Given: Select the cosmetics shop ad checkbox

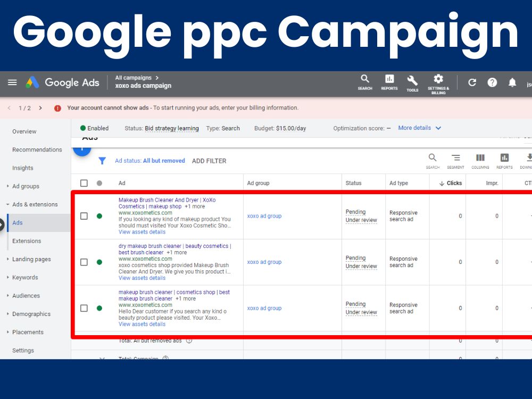Looking at the screenshot, I should [84, 309].
